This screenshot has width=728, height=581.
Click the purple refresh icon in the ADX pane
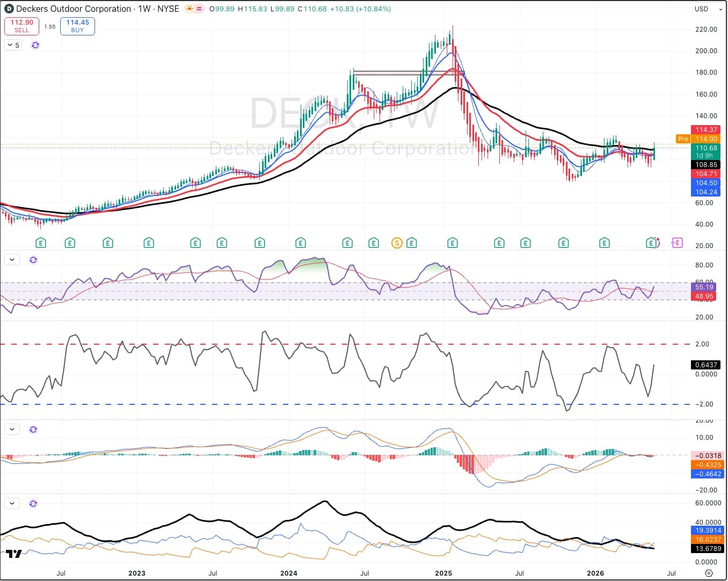(33, 504)
